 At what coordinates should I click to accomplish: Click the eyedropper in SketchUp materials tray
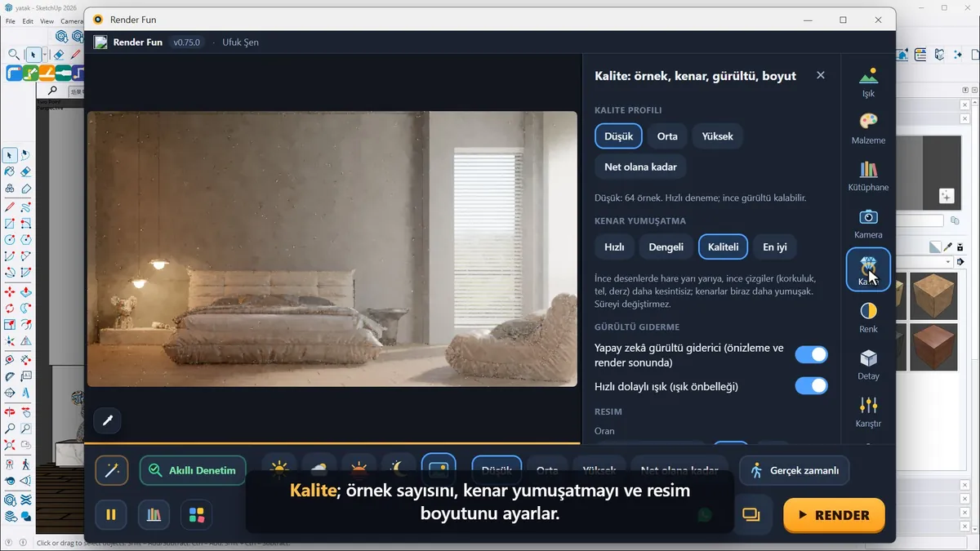click(948, 247)
